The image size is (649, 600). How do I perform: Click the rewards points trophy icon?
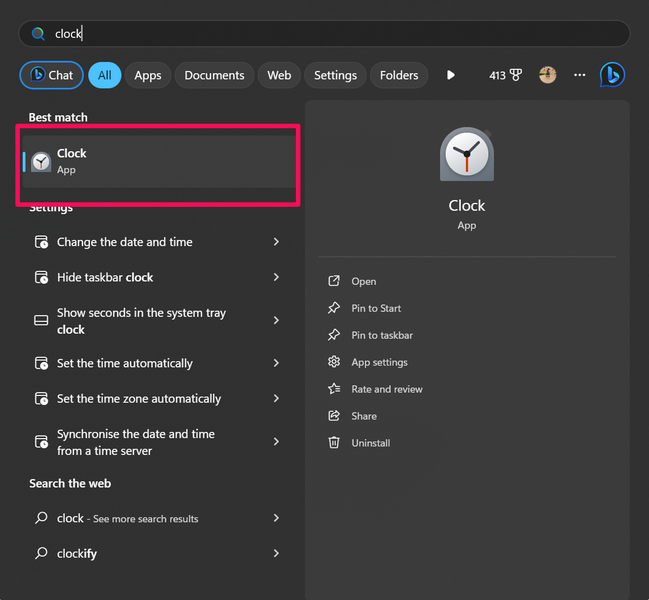click(x=516, y=75)
